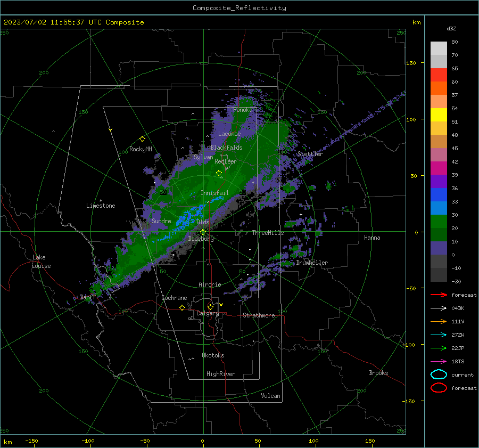Click the orange 111V arrow legend symbol
The image size is (479, 448).
point(439,321)
